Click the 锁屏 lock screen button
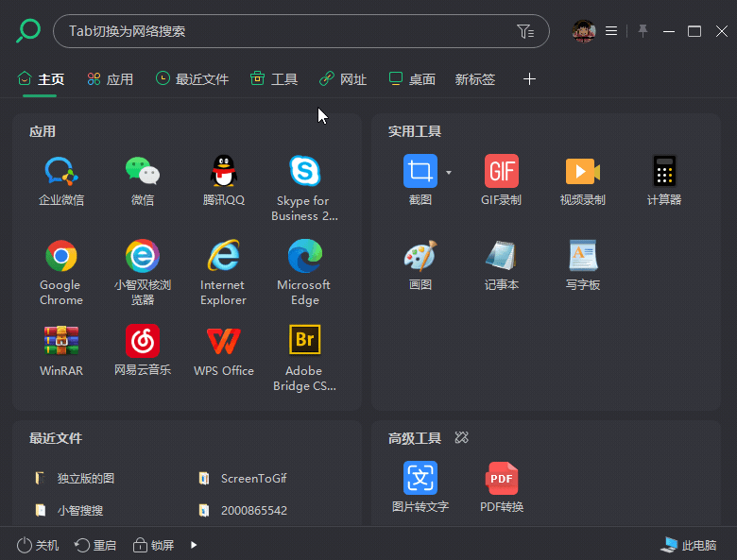The height and width of the screenshot is (560, 737). [153, 545]
